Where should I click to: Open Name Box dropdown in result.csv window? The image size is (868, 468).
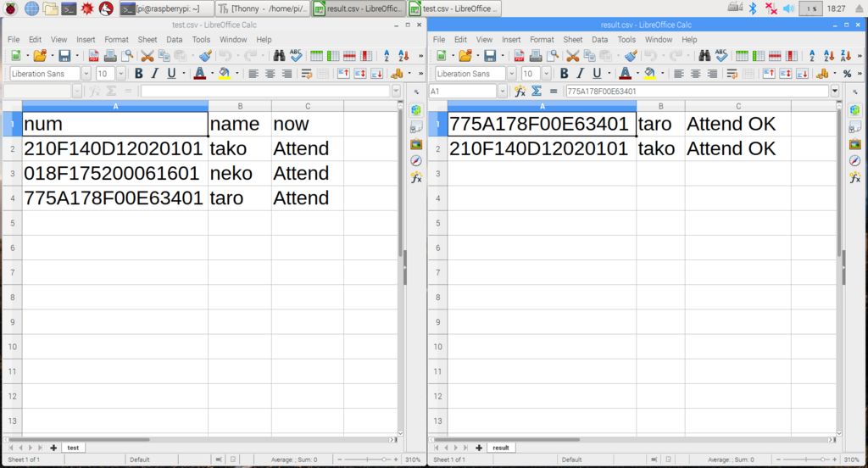point(502,91)
